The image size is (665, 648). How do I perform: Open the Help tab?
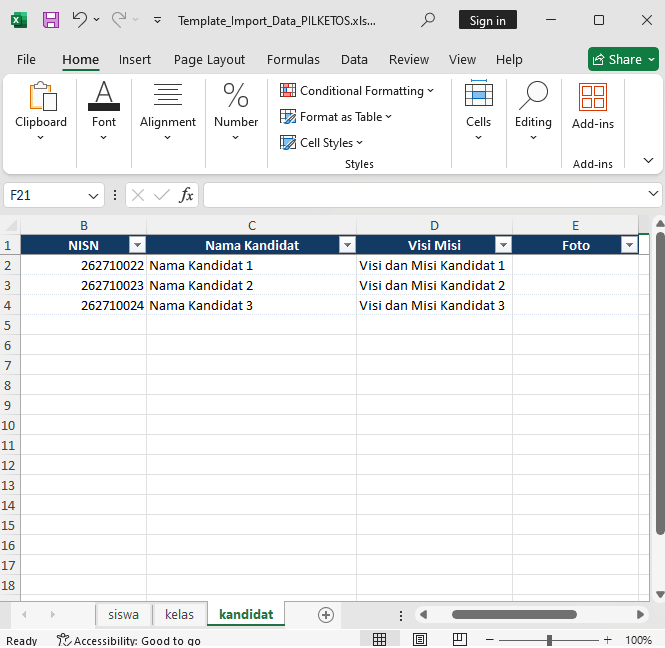(509, 59)
